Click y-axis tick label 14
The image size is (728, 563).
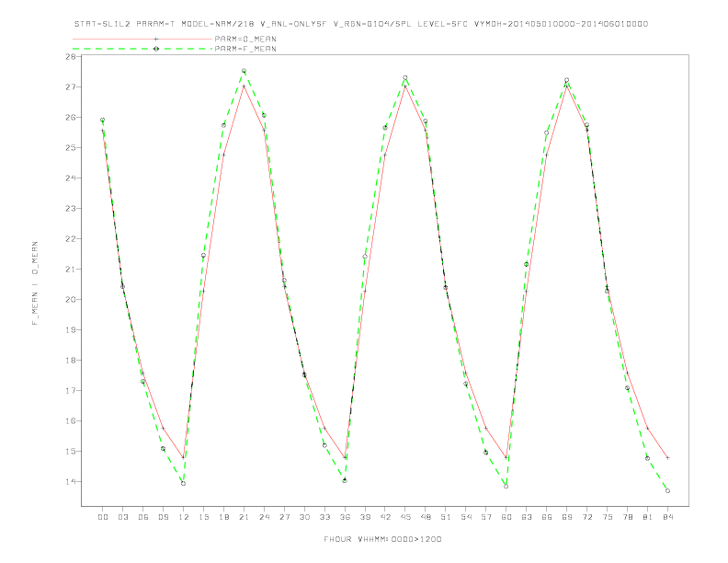pos(71,482)
